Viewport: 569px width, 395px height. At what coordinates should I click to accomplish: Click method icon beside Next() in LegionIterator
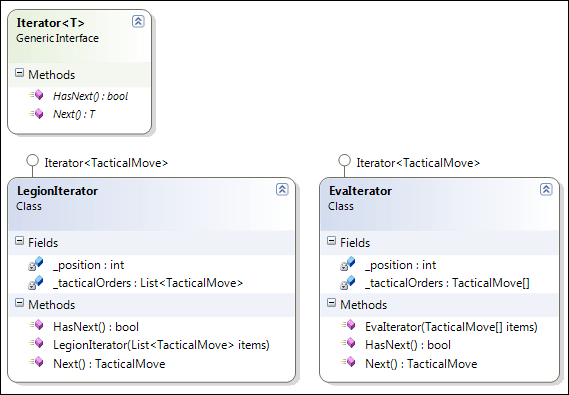pyautogui.click(x=36, y=362)
